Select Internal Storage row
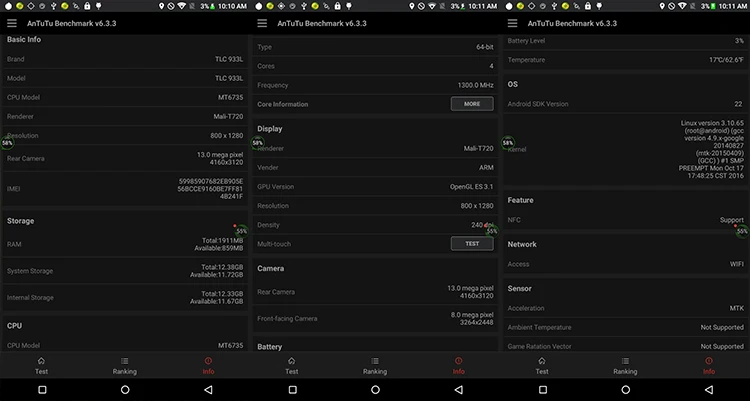 125,298
